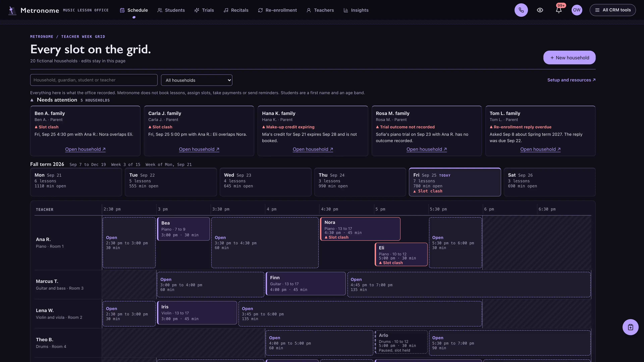
Task: Click the purple phone call icon
Action: pyautogui.click(x=521, y=10)
